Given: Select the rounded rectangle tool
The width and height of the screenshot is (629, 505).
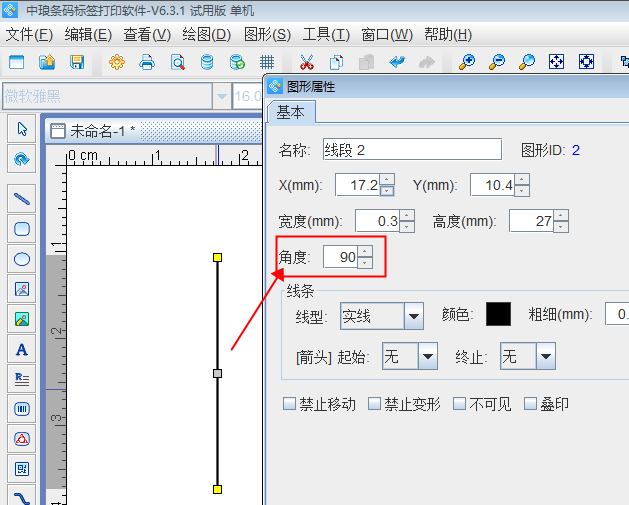Looking at the screenshot, I should (22, 228).
